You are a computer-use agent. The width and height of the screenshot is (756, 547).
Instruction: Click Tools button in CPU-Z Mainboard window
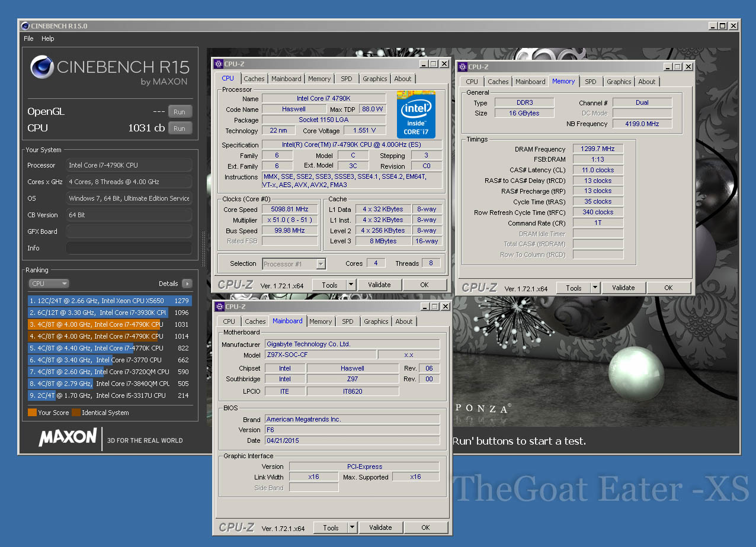tap(331, 527)
